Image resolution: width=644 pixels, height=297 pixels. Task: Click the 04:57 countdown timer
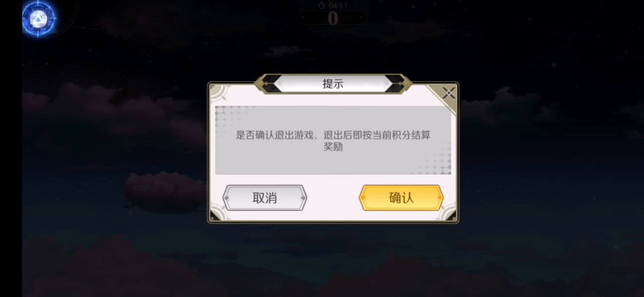tap(338, 6)
